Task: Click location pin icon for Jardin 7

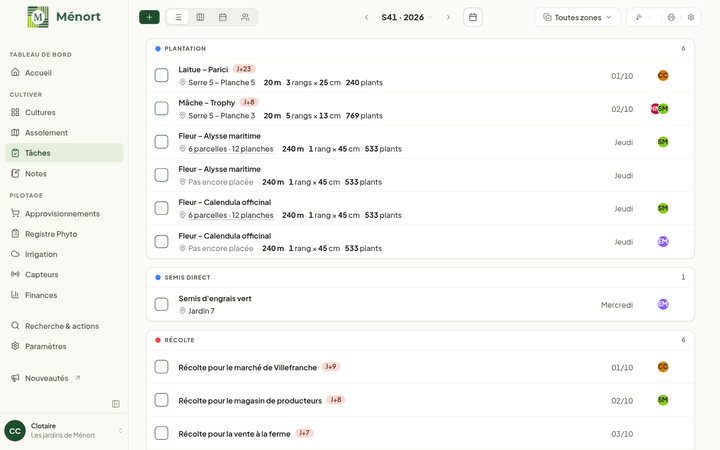Action: [x=182, y=311]
